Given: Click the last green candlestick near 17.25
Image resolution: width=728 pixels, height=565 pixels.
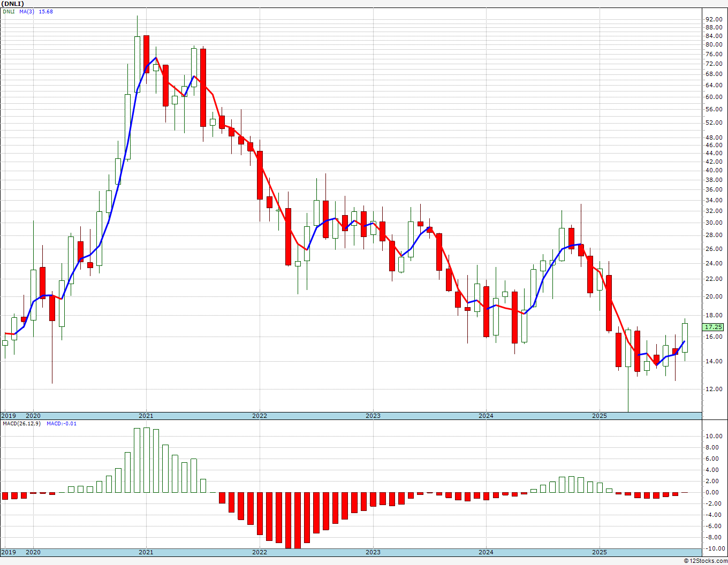Looking at the screenshot, I should point(685,338).
